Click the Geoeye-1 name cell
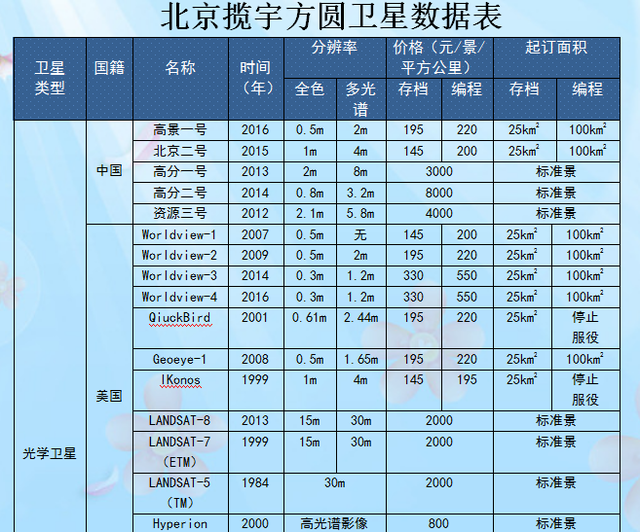 pyautogui.click(x=180, y=359)
